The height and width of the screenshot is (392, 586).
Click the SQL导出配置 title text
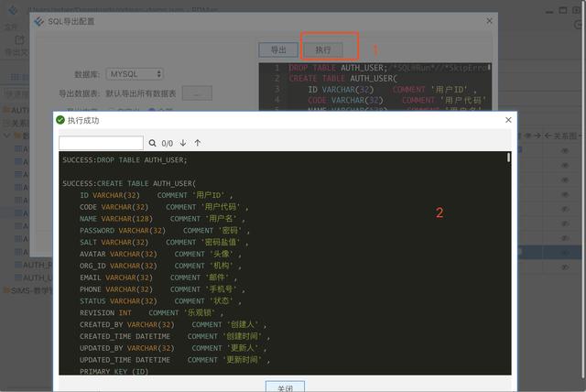71,21
